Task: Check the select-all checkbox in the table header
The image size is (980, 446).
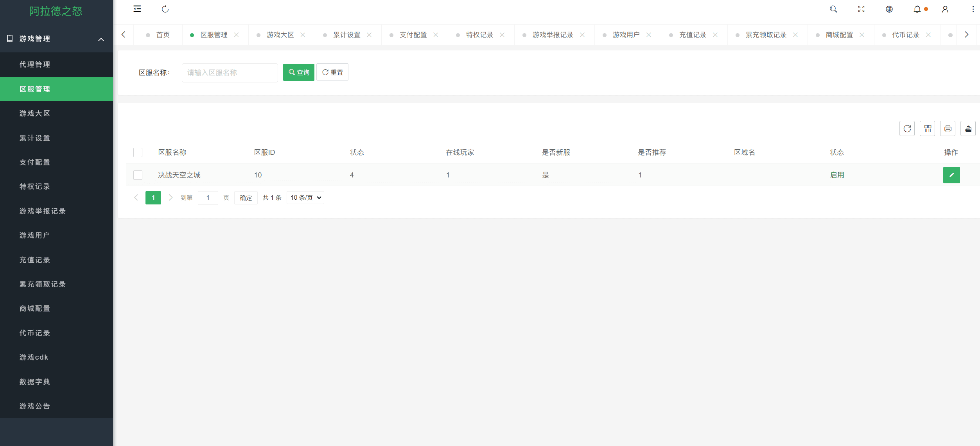Action: coord(138,152)
